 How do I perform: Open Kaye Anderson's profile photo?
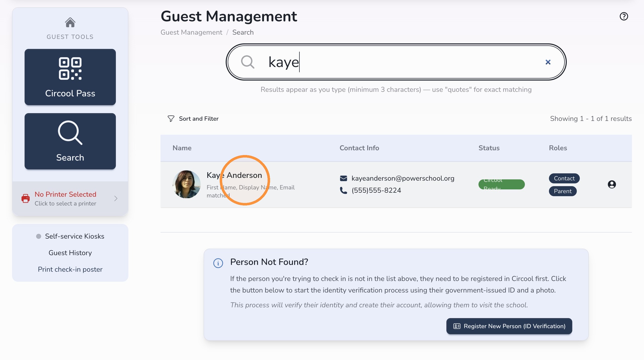pos(186,184)
